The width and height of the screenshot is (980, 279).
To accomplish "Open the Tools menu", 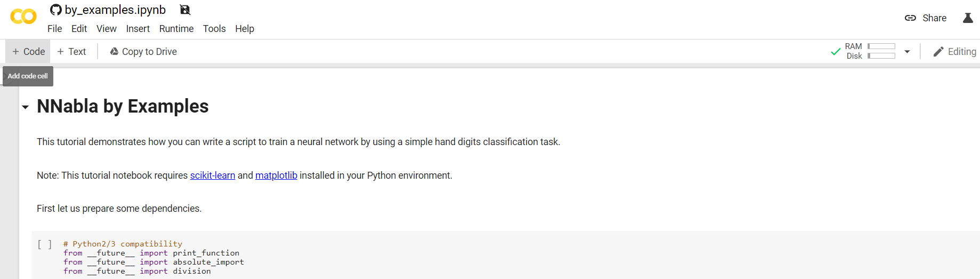I will click(214, 29).
